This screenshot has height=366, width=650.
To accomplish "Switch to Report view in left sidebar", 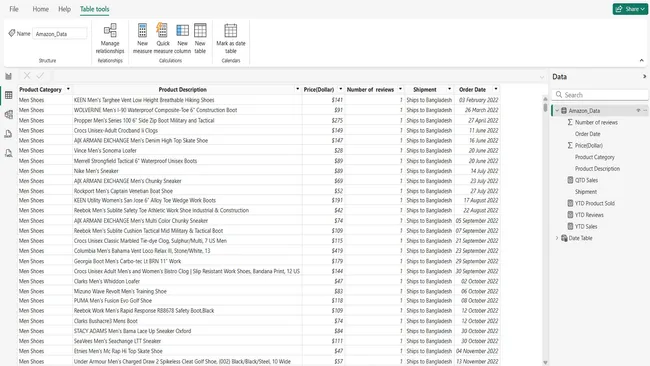I will click(x=8, y=76).
